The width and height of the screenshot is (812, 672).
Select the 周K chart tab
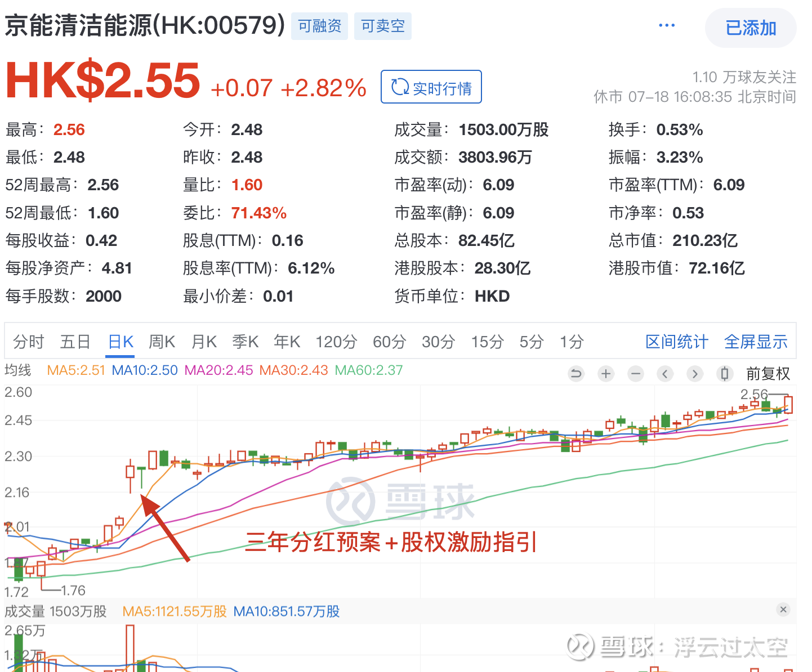click(x=162, y=342)
